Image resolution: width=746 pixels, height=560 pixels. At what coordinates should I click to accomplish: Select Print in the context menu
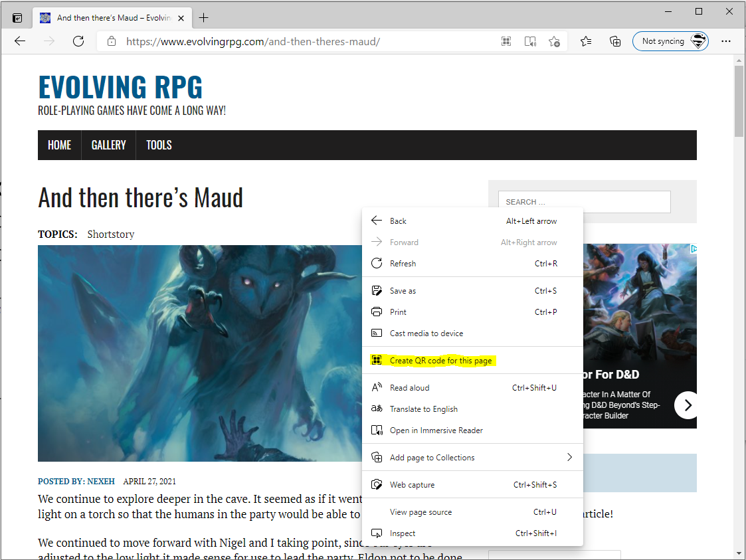[x=472, y=312]
